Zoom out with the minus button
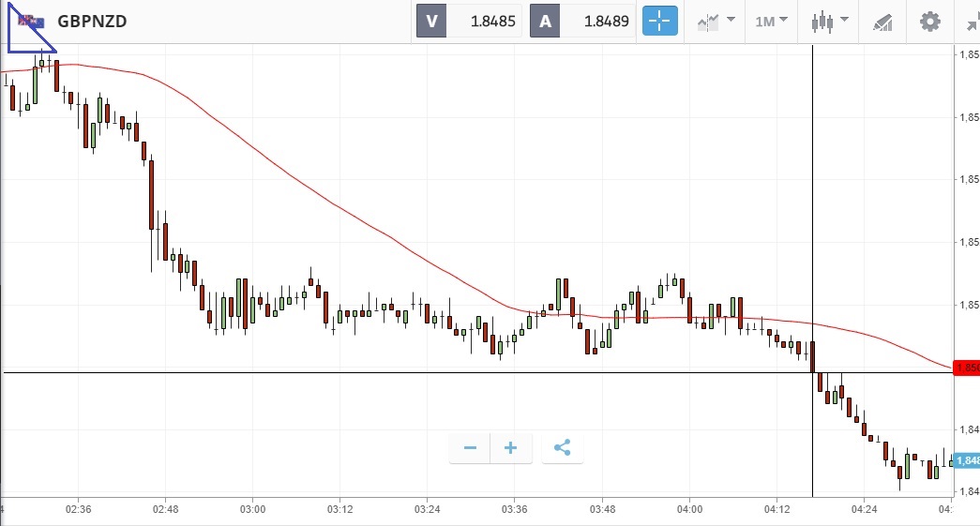 471,448
